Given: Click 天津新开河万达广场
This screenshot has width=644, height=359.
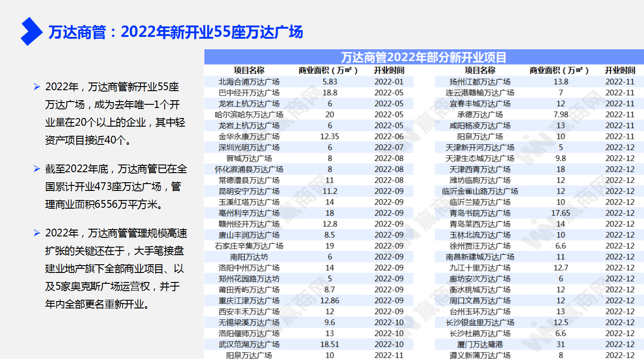Looking at the screenshot, I should tap(480, 148).
